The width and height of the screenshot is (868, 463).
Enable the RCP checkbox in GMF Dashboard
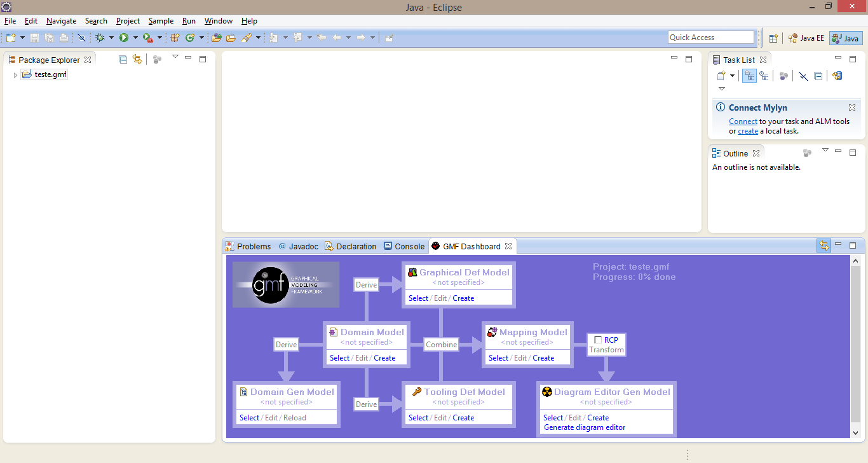pyautogui.click(x=598, y=340)
